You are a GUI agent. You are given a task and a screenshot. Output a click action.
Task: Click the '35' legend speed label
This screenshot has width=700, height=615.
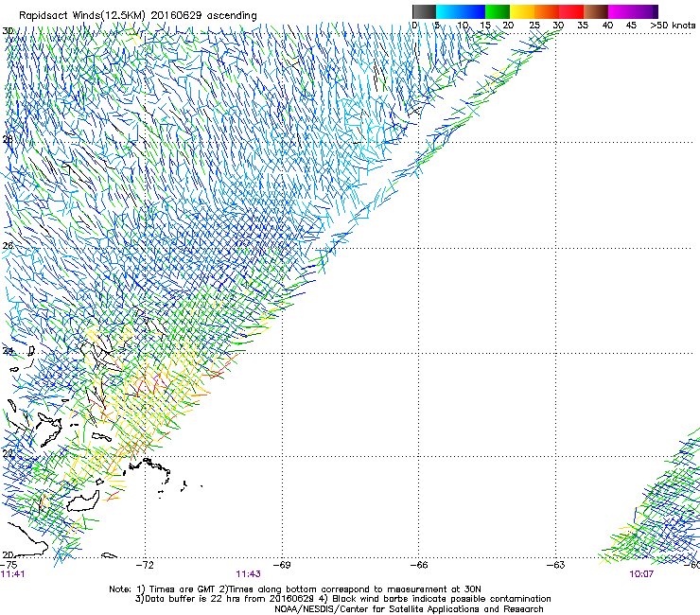pos(583,26)
